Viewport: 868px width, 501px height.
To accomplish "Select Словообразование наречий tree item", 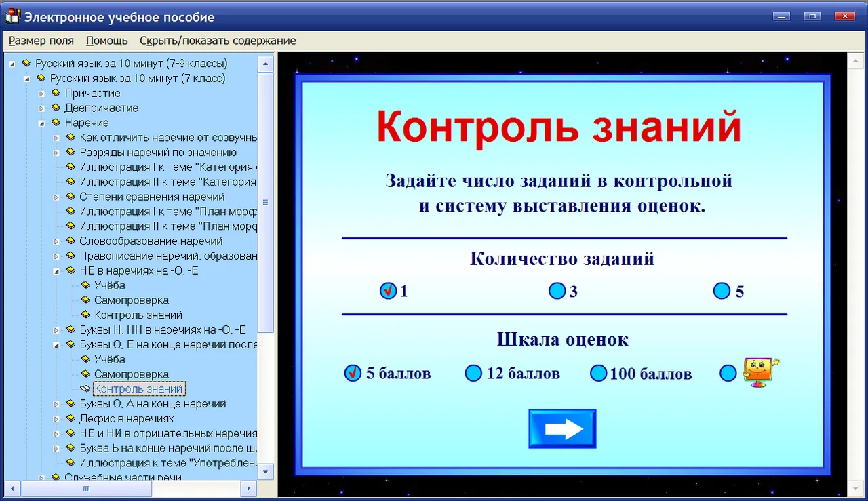I will click(x=151, y=241).
